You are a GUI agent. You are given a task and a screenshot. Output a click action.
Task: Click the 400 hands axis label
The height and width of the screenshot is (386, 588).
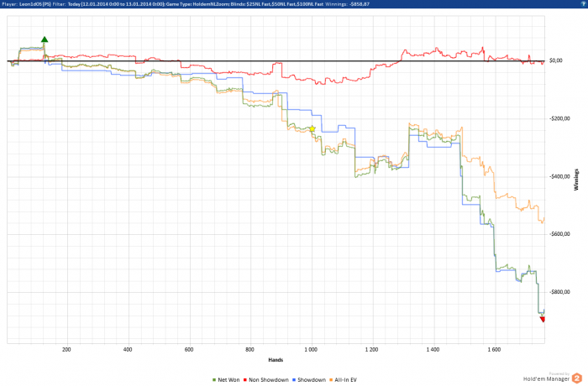[x=128, y=349]
